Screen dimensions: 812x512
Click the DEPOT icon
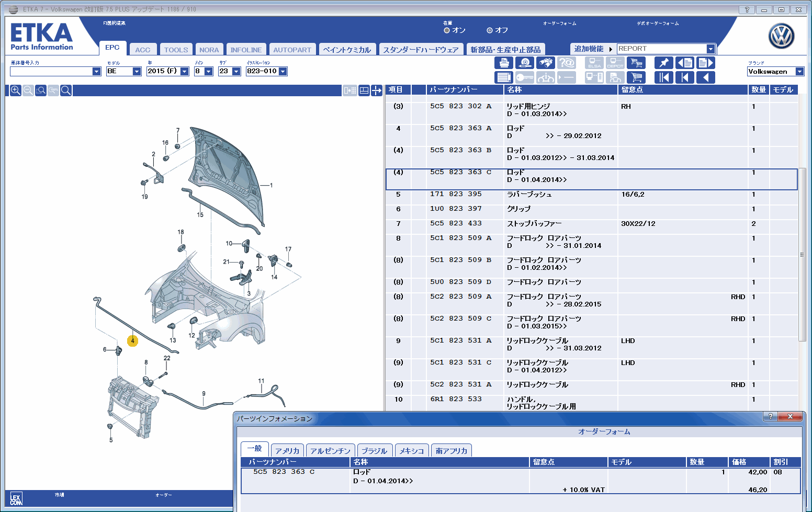click(x=615, y=63)
